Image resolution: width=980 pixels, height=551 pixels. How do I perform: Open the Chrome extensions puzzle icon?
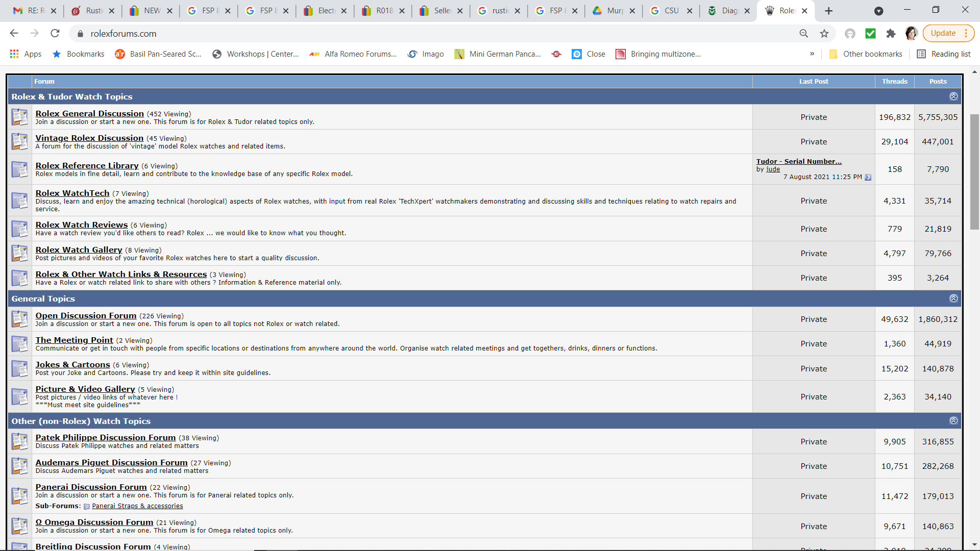coord(891,34)
